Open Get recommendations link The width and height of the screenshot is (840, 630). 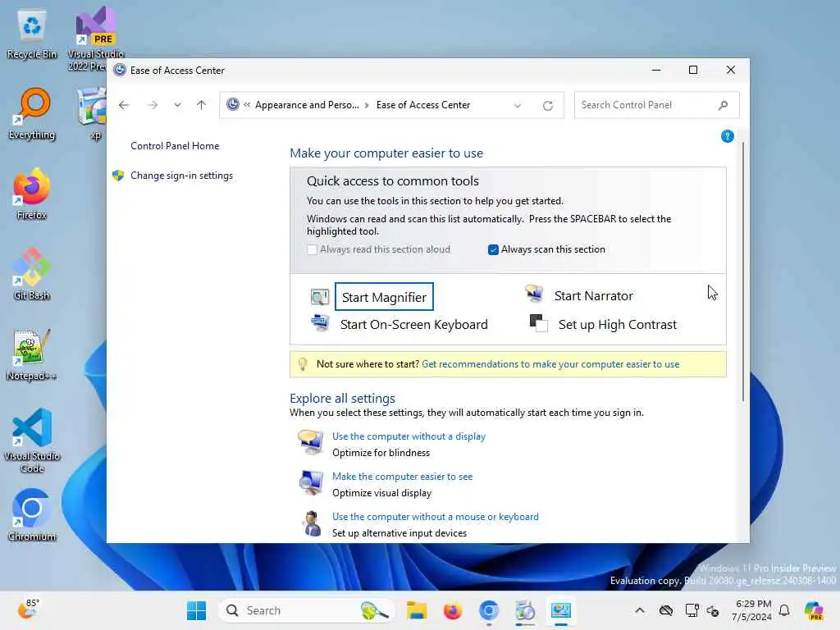tap(550, 364)
